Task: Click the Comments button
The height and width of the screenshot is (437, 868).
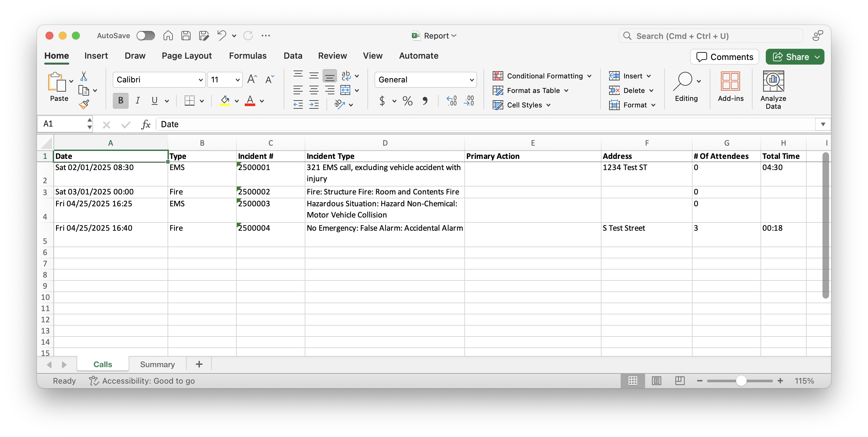Action: [x=725, y=57]
